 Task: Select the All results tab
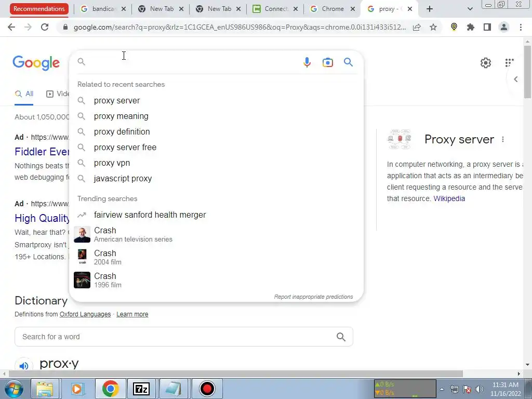(x=24, y=94)
